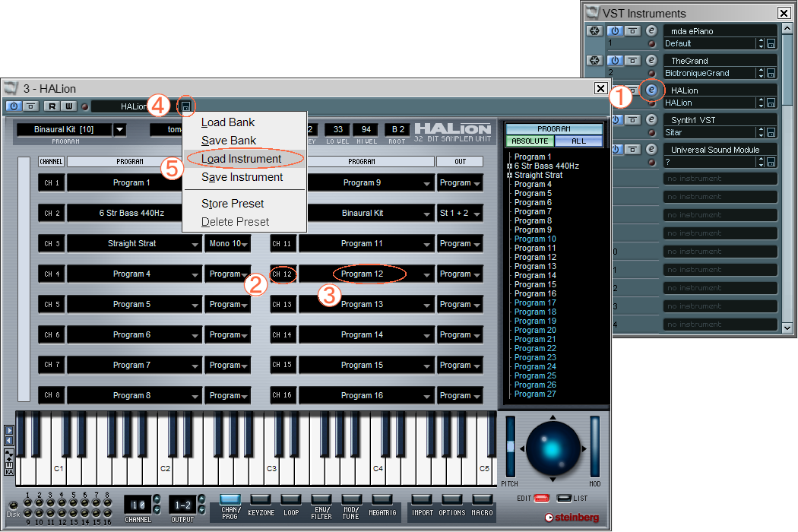Open HALion's preset file menu in VST Instruments
The width and height of the screenshot is (798, 532).
[x=771, y=103]
